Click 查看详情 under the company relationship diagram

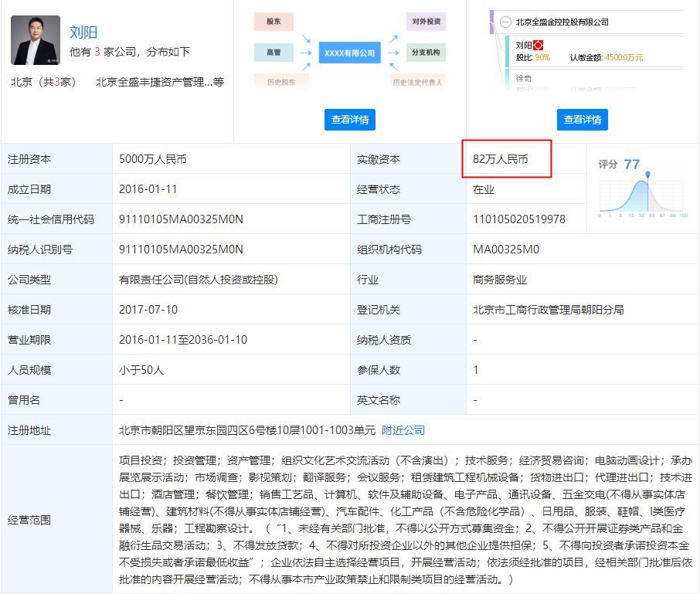click(349, 120)
